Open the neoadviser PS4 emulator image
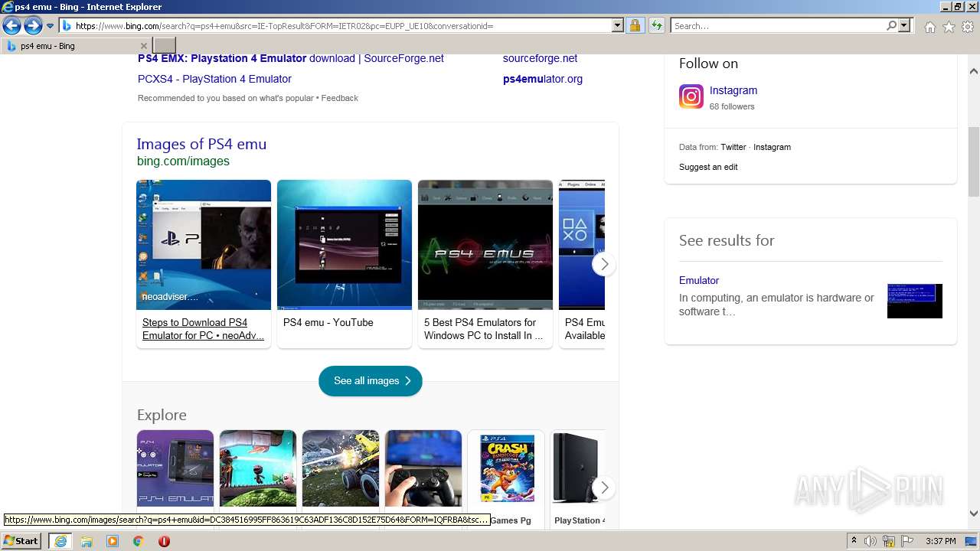980x551 pixels. (x=204, y=245)
